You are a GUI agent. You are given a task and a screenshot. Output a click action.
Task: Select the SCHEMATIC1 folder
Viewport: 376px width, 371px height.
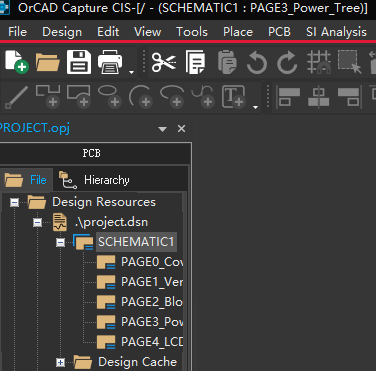pyautogui.click(x=136, y=242)
